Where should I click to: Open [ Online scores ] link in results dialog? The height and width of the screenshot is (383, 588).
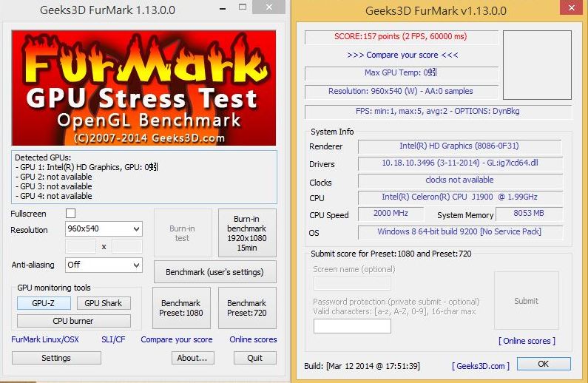click(x=527, y=341)
